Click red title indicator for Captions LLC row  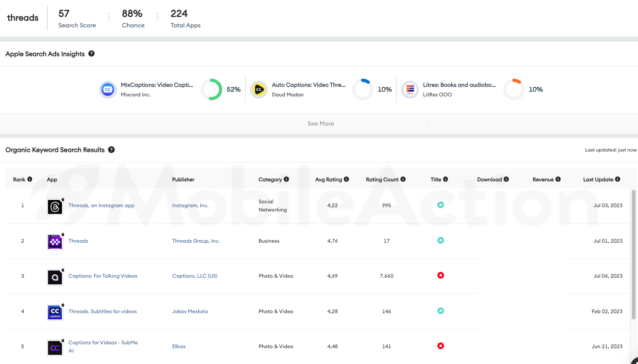coord(441,275)
